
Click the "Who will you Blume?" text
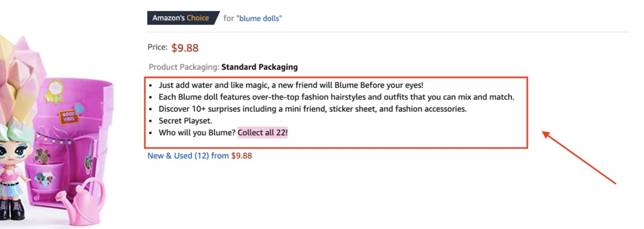(x=197, y=132)
